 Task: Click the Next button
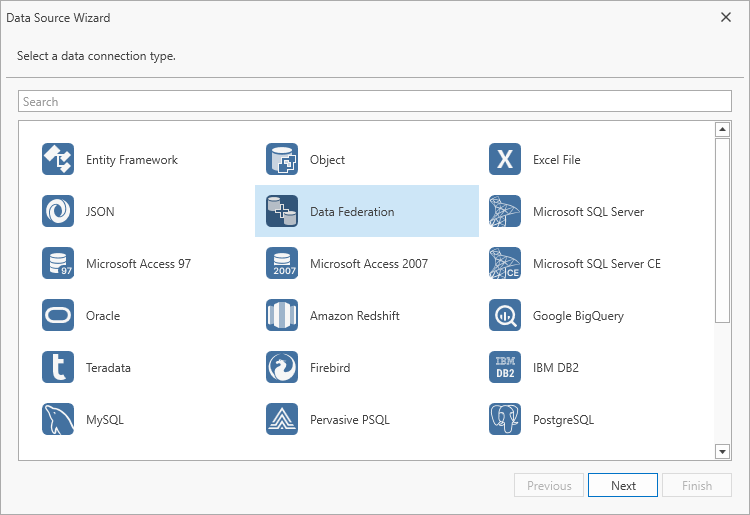[x=623, y=486]
